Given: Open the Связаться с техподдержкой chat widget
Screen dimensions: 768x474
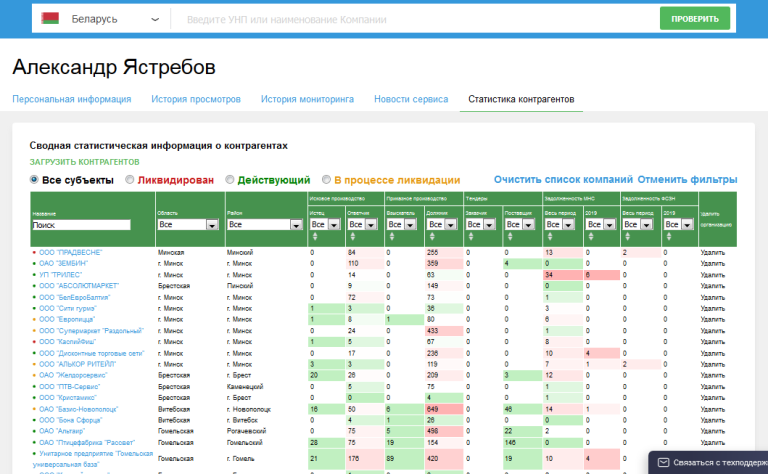Looking at the screenshot, I should pos(708,462).
